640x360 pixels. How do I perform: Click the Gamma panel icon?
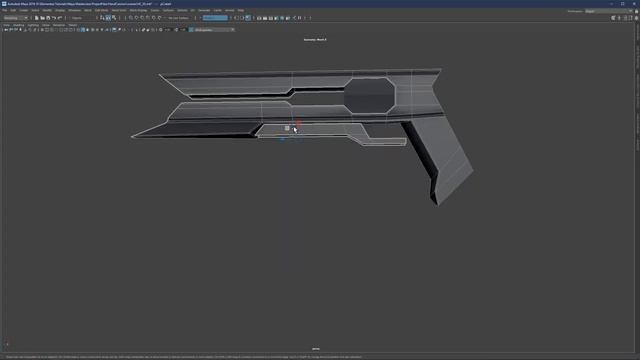tap(177, 30)
